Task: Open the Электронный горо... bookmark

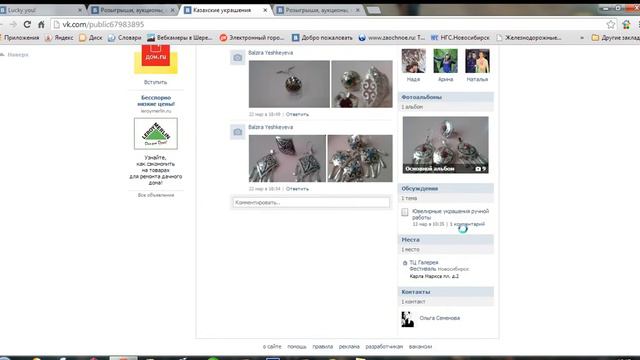Action: 251,38
